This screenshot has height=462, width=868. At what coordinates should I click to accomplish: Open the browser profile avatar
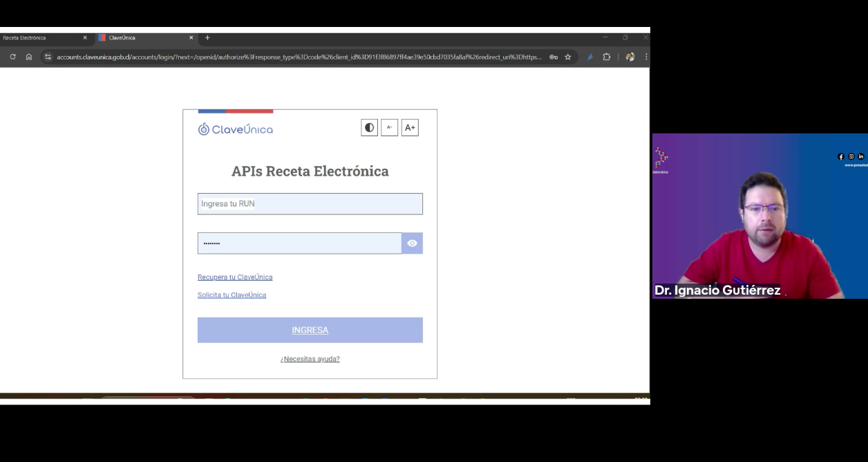pos(630,57)
